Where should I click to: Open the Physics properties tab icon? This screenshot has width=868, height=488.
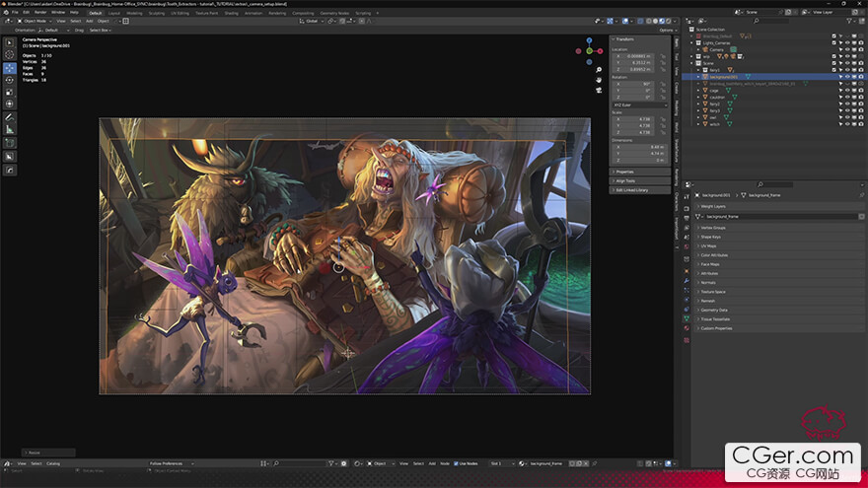(x=687, y=300)
